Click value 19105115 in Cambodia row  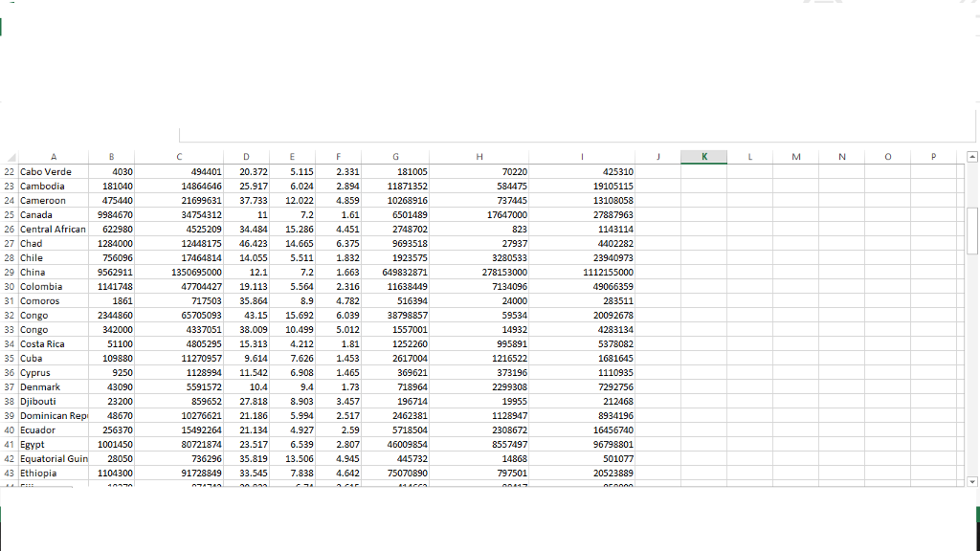coord(582,187)
